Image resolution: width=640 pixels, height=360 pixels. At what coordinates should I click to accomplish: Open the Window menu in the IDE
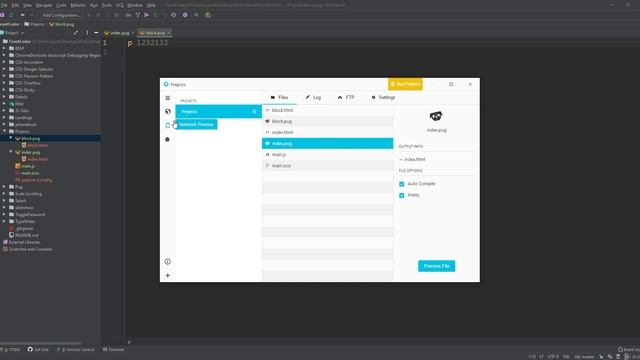click(x=135, y=5)
